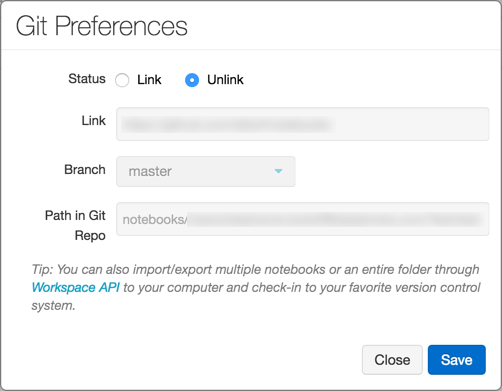Close the Git Preferences dialog

392,360
